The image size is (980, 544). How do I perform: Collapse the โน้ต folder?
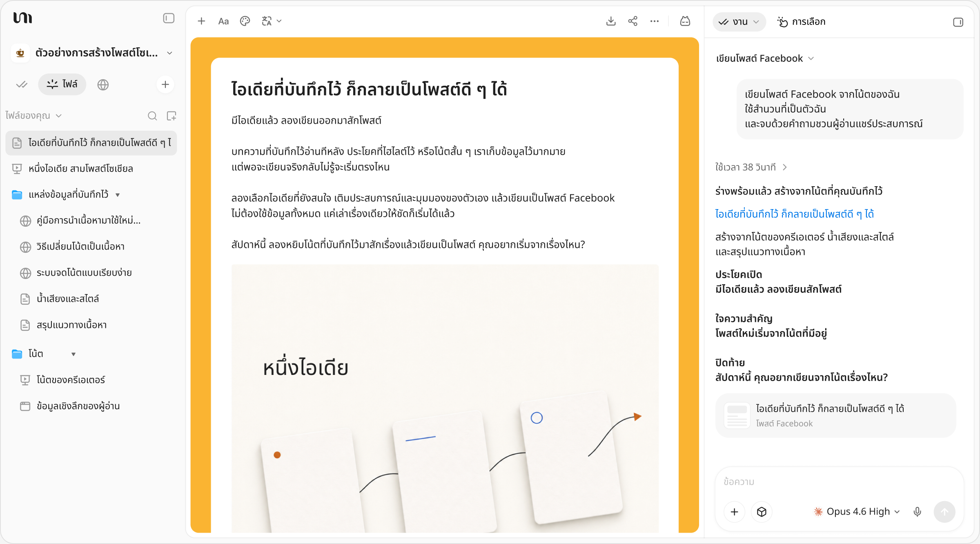[x=73, y=354]
